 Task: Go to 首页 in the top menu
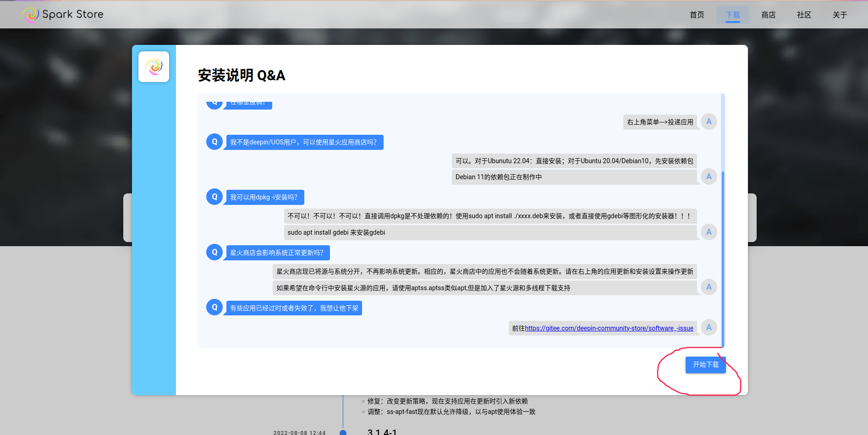pos(696,15)
